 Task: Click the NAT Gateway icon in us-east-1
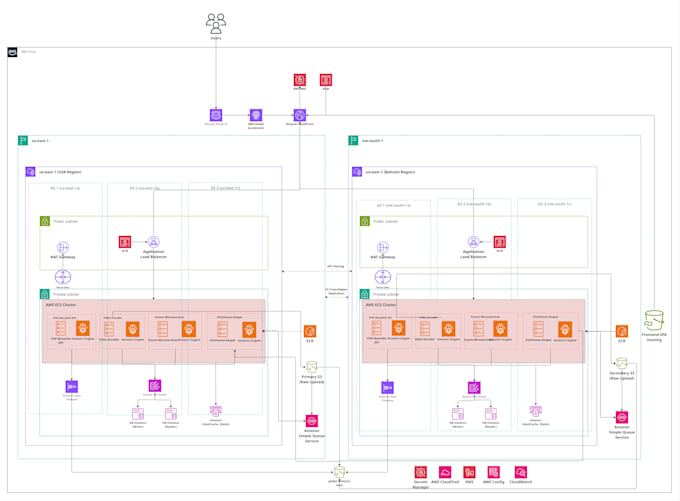coord(63,248)
